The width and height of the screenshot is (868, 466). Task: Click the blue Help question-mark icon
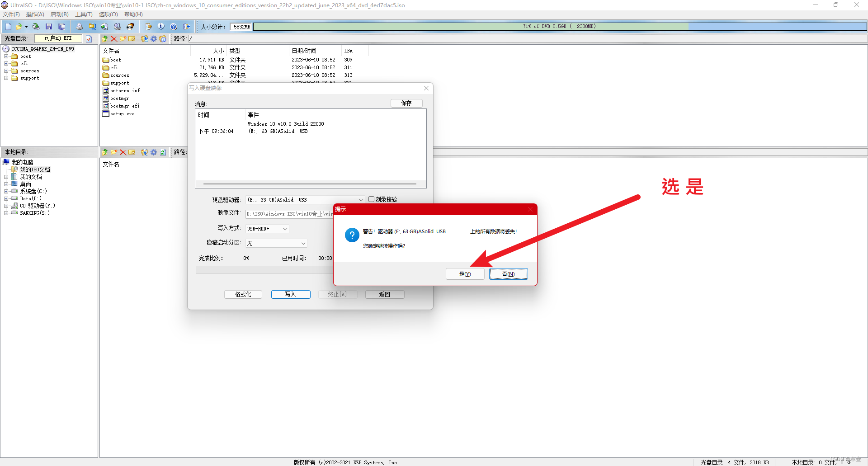(174, 27)
